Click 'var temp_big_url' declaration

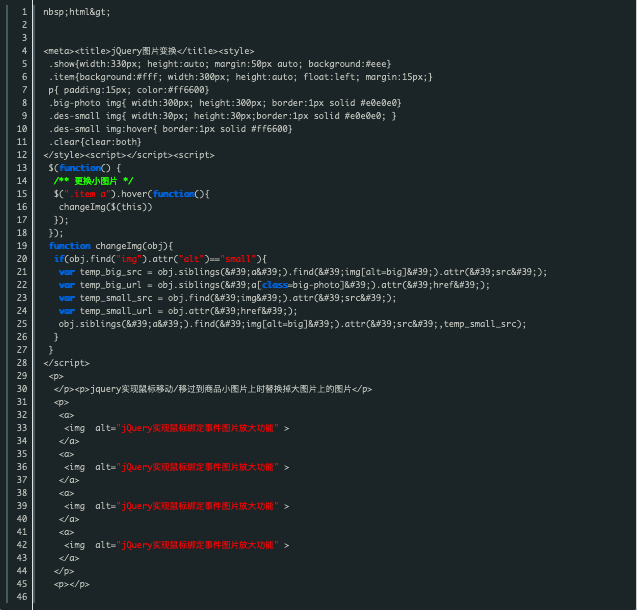point(275,285)
